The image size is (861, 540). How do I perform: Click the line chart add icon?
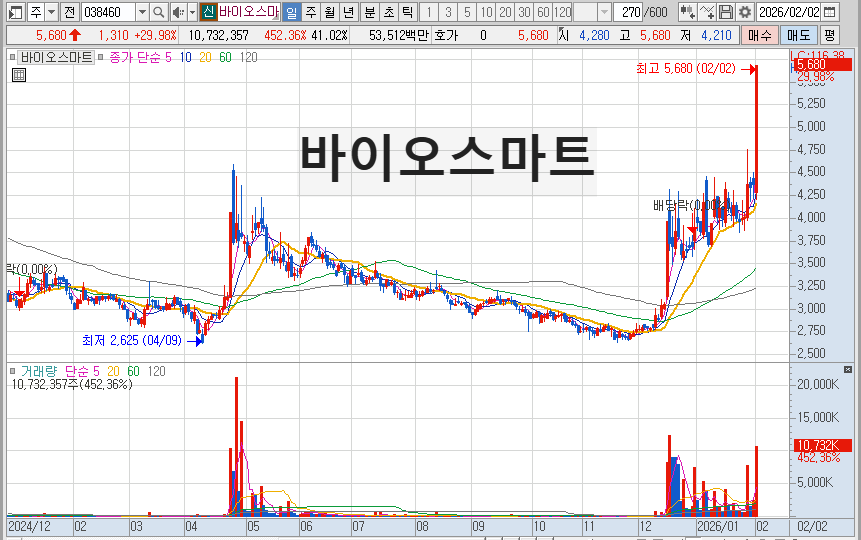point(707,12)
